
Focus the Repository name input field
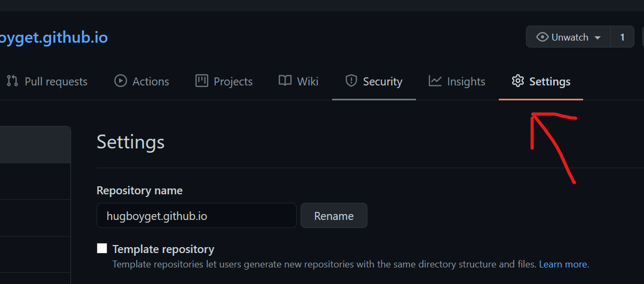(197, 216)
